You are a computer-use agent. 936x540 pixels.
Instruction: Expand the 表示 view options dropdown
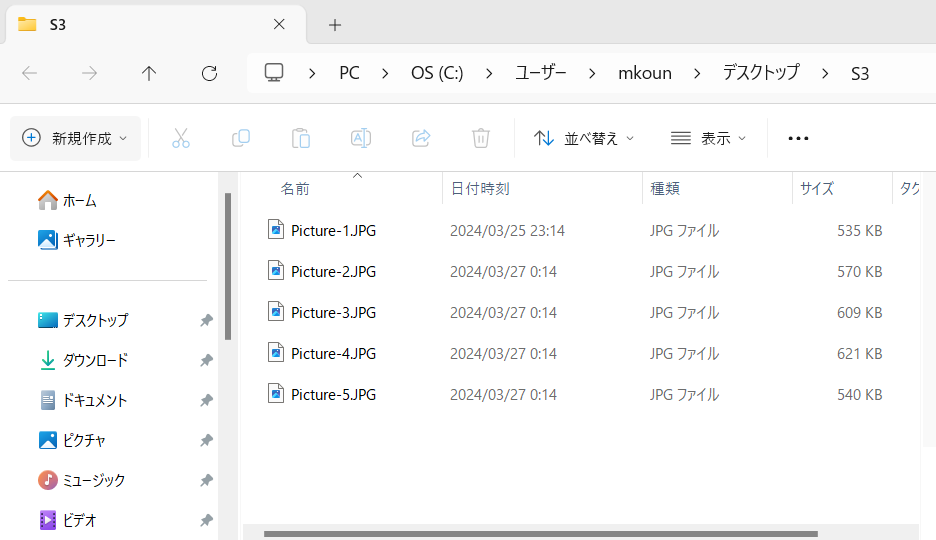point(708,138)
